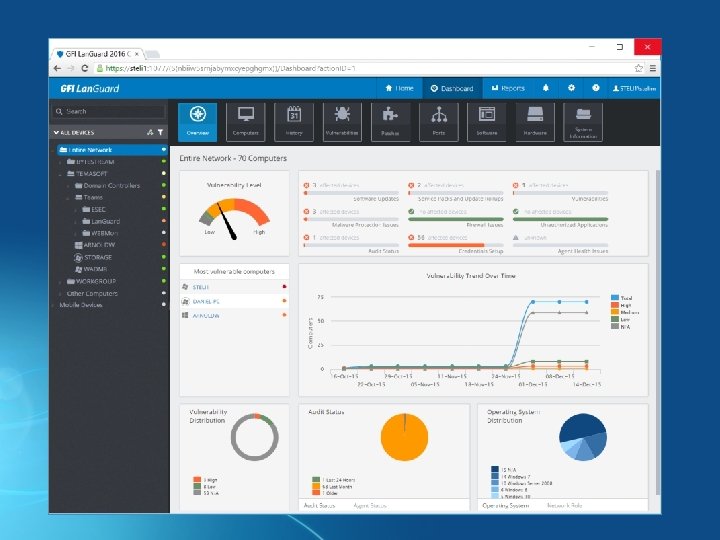
Task: Open the Software view icon
Action: point(487,121)
